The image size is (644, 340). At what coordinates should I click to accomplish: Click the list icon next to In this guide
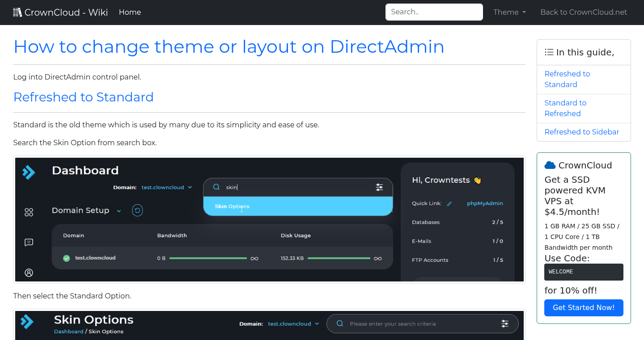click(x=549, y=52)
